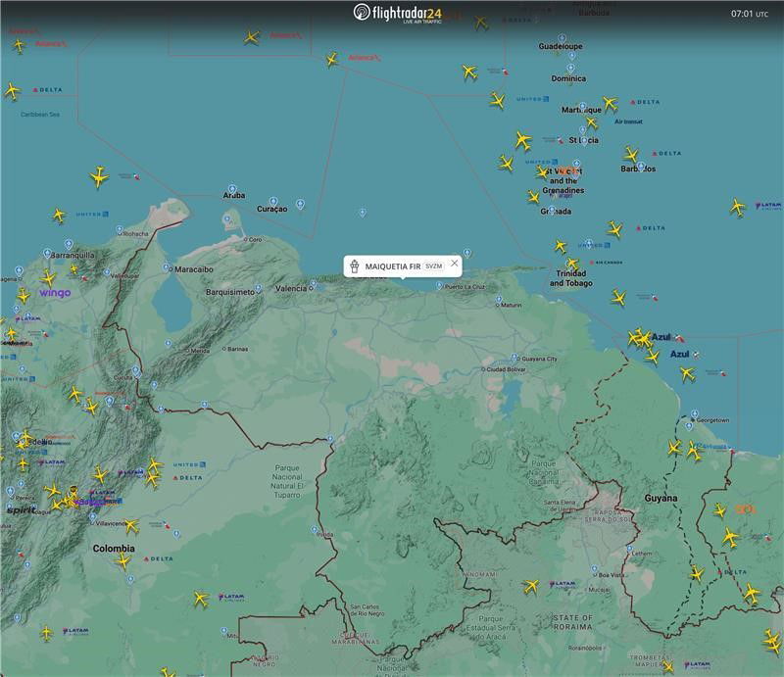The width and height of the screenshot is (784, 677).
Task: Click the plane near Caribbean Sea Delta label
Action: [12, 91]
